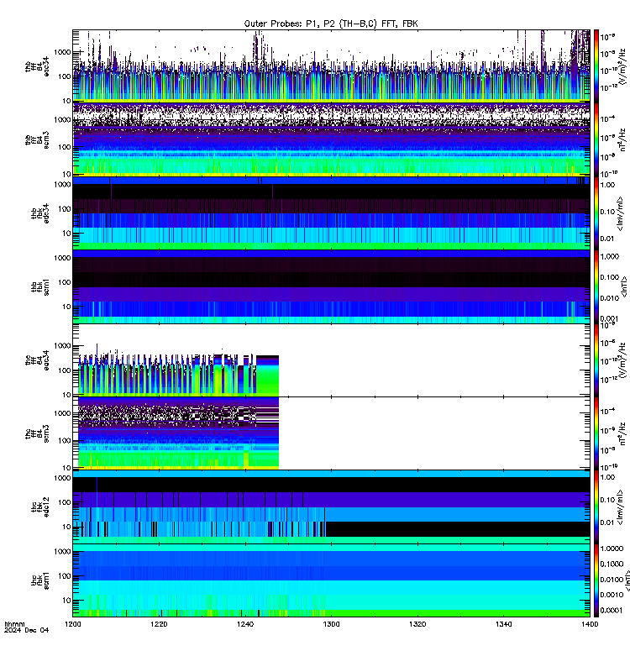Click the black band in thc edc12 after 1300

pos(457,529)
